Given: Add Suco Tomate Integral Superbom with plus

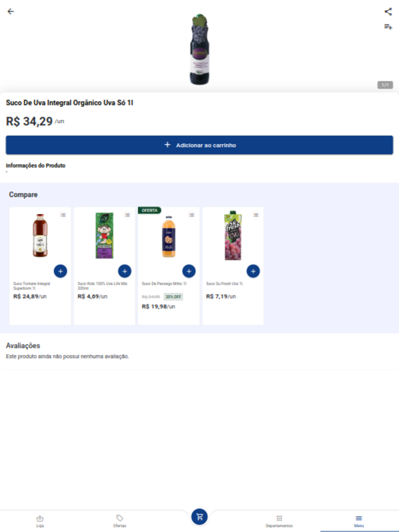Looking at the screenshot, I should (x=60, y=271).
